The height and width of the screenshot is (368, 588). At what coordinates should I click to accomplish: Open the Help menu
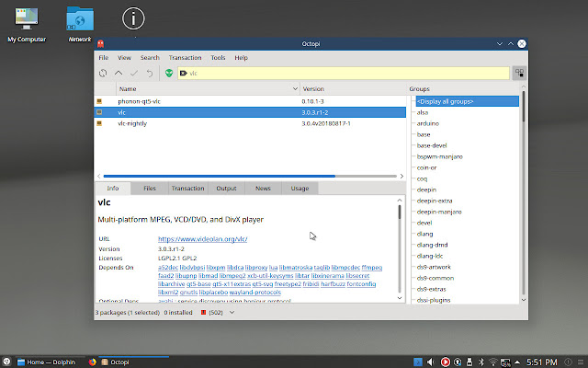point(241,58)
